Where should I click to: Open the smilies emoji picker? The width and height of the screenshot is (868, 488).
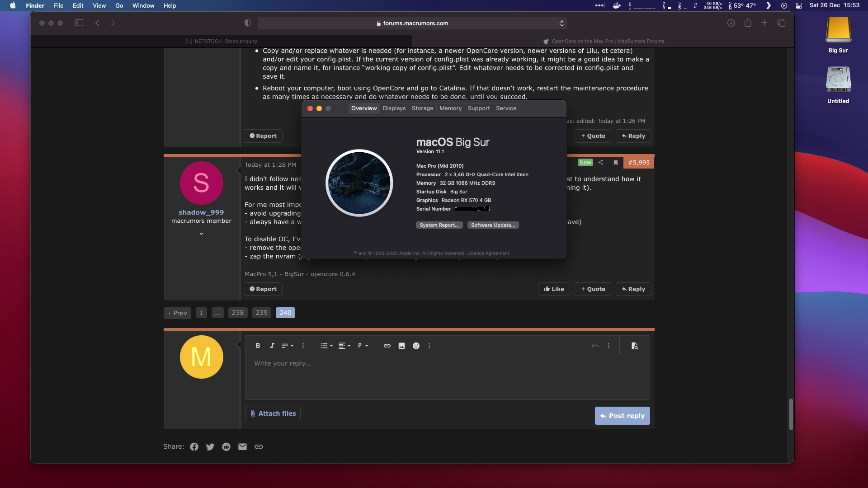click(416, 346)
